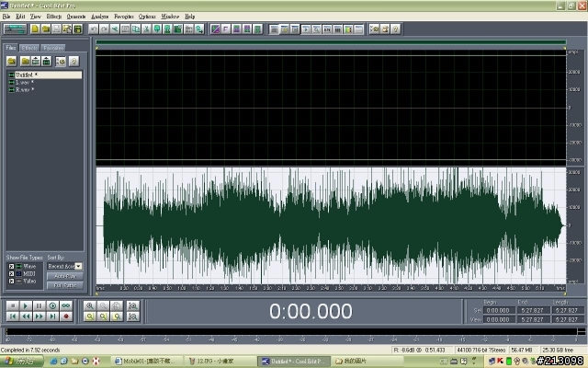Click the Full Paths button
Image resolution: width=588 pixels, height=368 pixels.
coord(65,285)
